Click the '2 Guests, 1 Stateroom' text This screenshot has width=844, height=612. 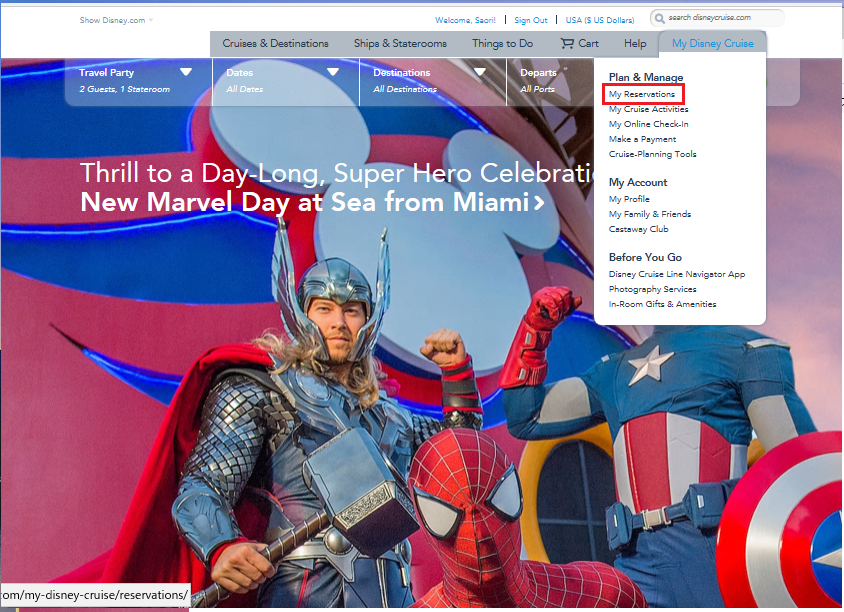click(x=125, y=89)
